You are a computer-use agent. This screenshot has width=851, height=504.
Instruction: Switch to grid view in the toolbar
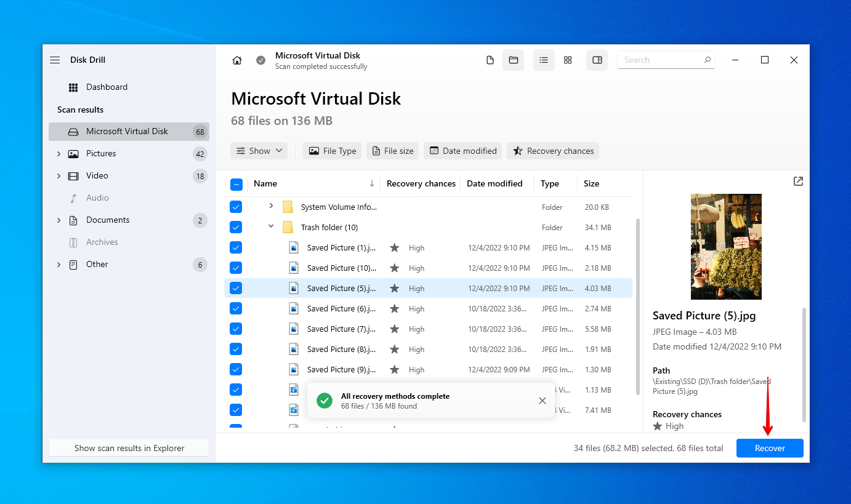(x=568, y=60)
